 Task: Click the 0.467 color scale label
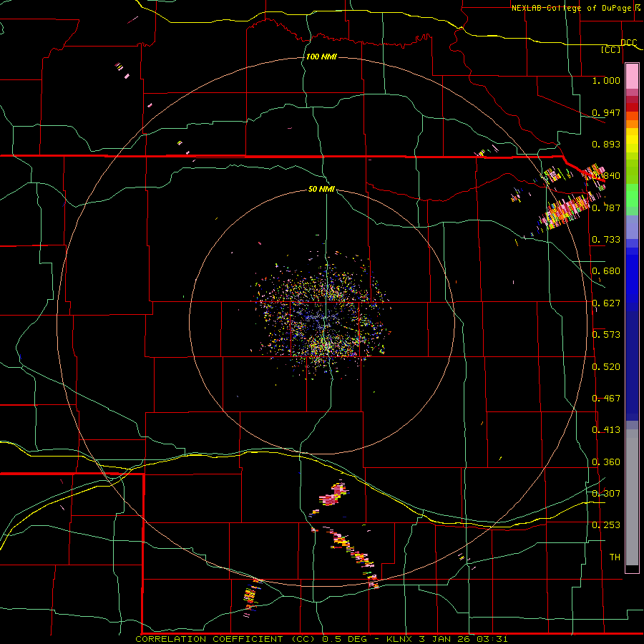606,398
